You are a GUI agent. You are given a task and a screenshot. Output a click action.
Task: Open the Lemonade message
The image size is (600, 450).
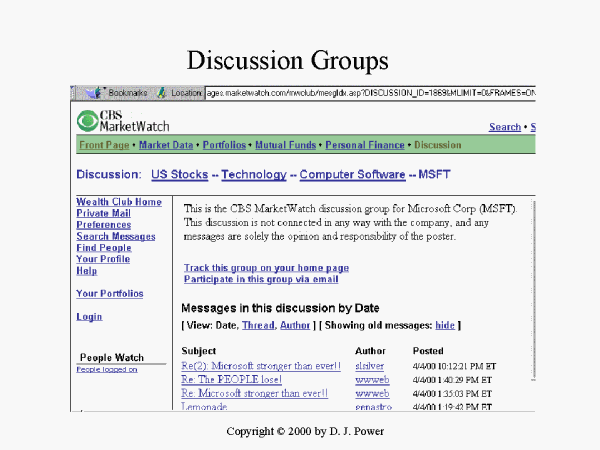pos(204,406)
